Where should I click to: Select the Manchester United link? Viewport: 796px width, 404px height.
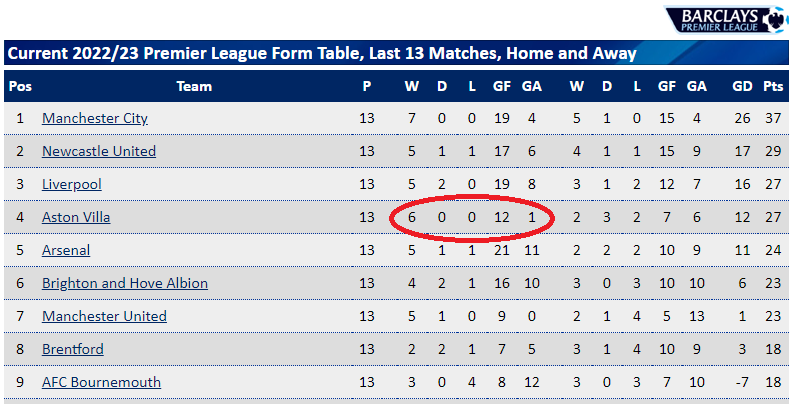[105, 316]
